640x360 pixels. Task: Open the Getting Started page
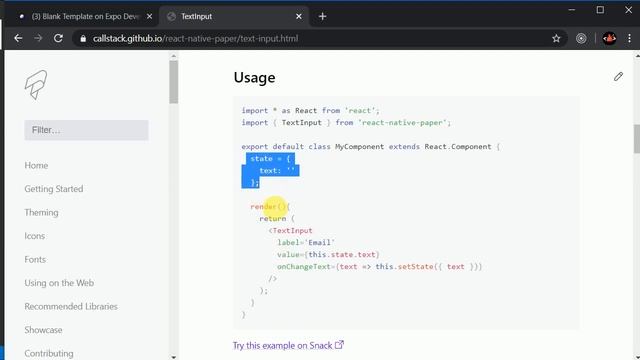(x=54, y=189)
